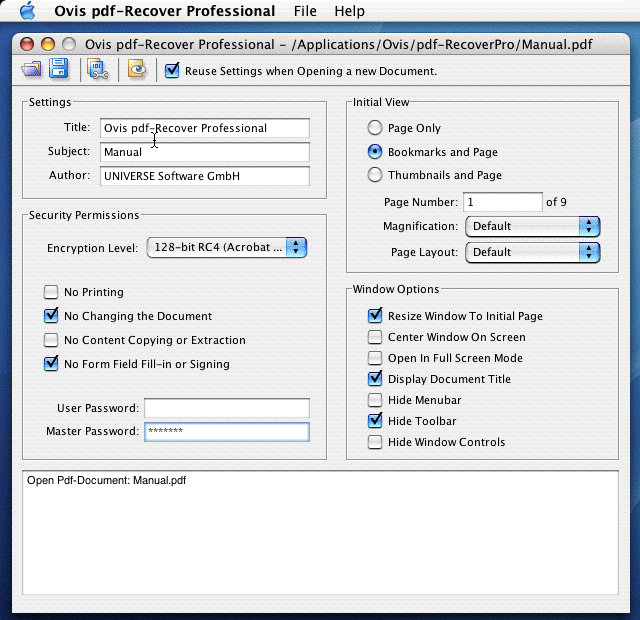Open Ovis pdf-Recover Professional application menu
This screenshot has width=640, height=620.
coord(164,11)
